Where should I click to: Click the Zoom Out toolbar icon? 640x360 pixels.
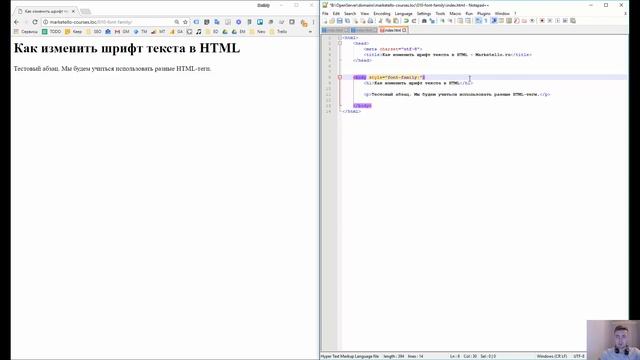coord(451,21)
